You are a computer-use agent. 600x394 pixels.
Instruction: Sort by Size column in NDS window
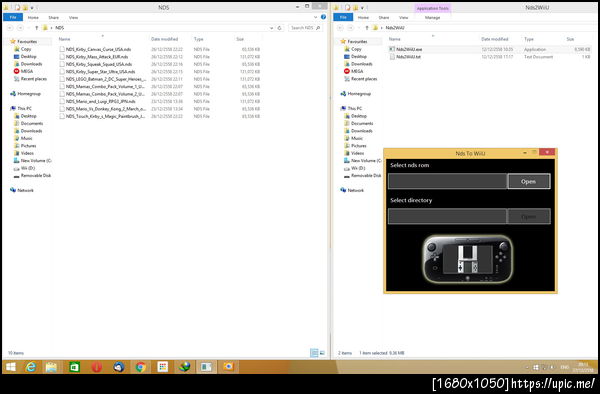(x=240, y=39)
